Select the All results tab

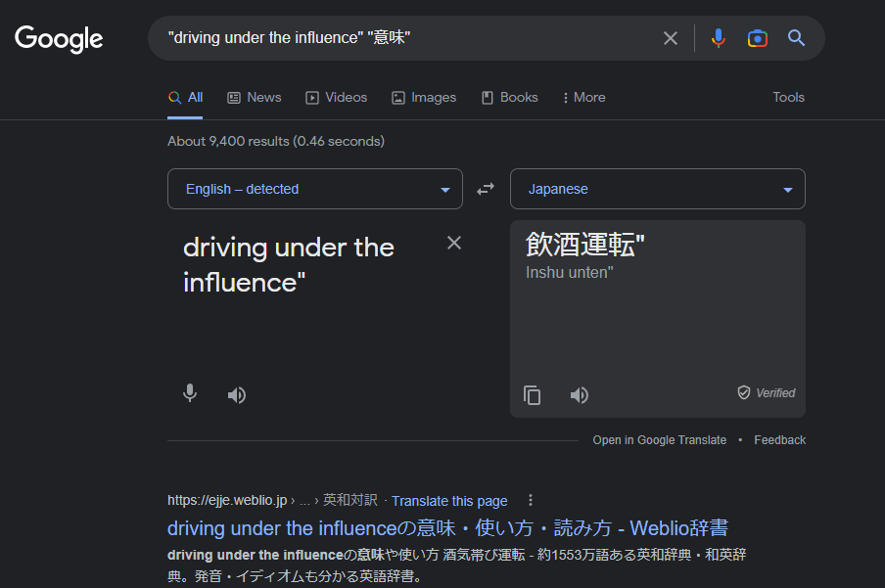point(185,98)
